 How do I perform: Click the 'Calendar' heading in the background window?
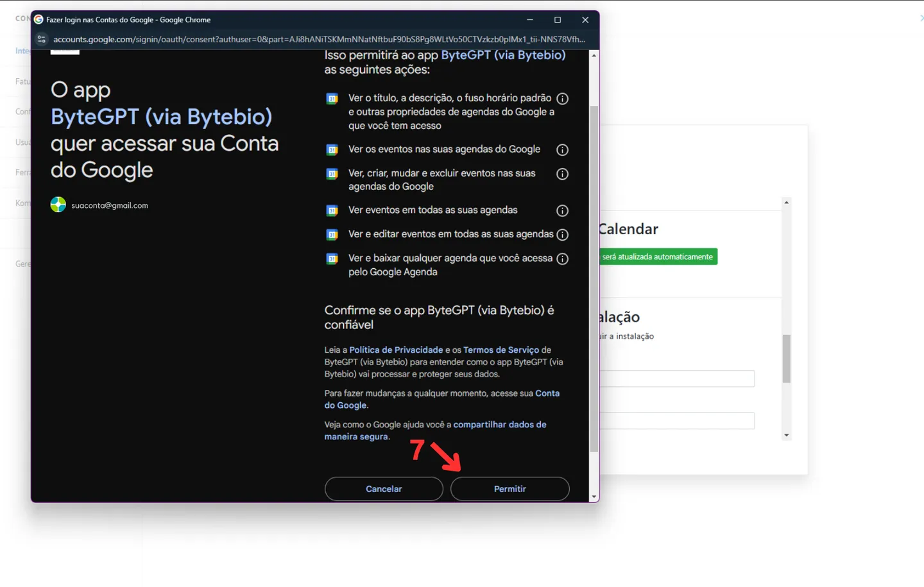click(x=628, y=229)
